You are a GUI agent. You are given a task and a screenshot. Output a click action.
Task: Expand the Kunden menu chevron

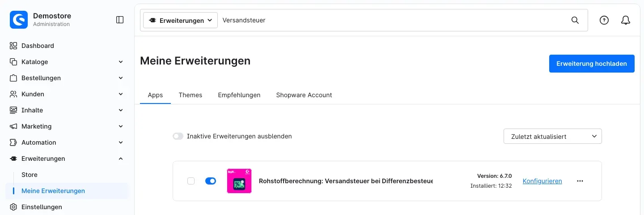121,94
